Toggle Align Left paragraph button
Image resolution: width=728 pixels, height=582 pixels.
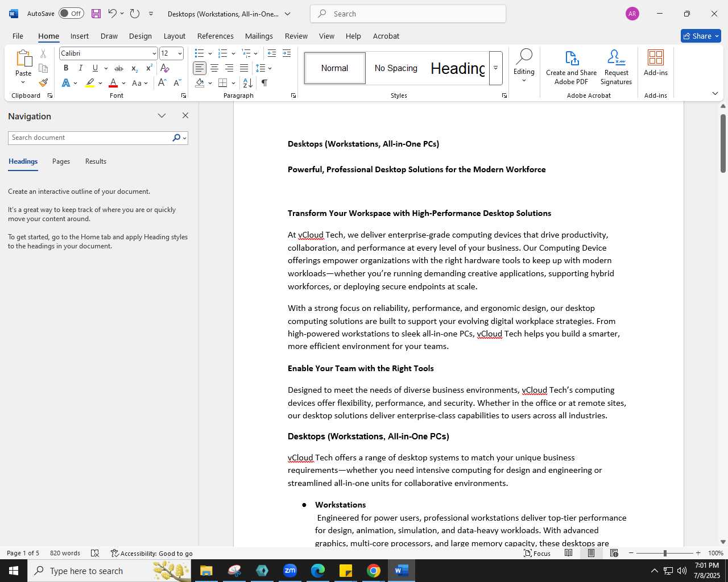tap(200, 68)
